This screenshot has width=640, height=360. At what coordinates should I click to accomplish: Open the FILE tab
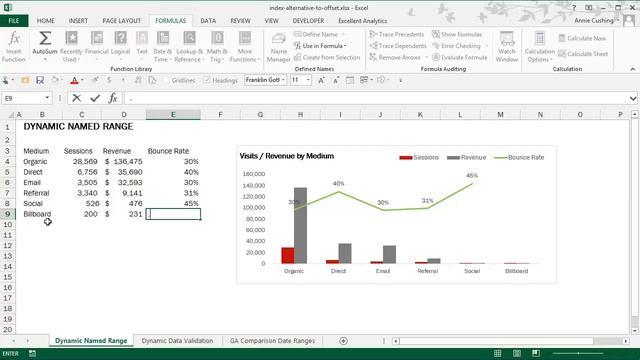[14, 21]
